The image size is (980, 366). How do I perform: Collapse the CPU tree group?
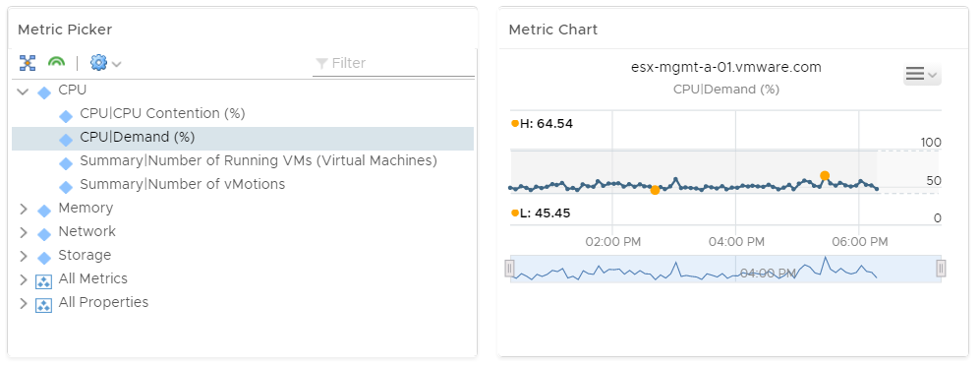coord(24,91)
